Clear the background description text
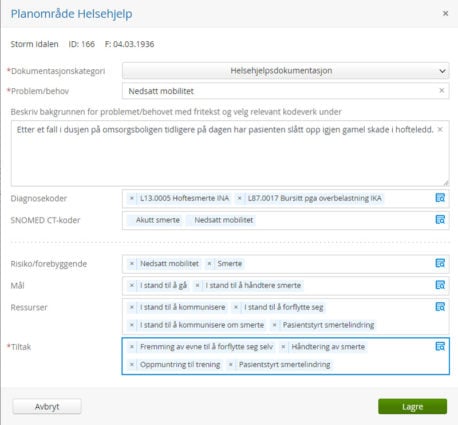The height and width of the screenshot is (425, 458). coord(440,129)
